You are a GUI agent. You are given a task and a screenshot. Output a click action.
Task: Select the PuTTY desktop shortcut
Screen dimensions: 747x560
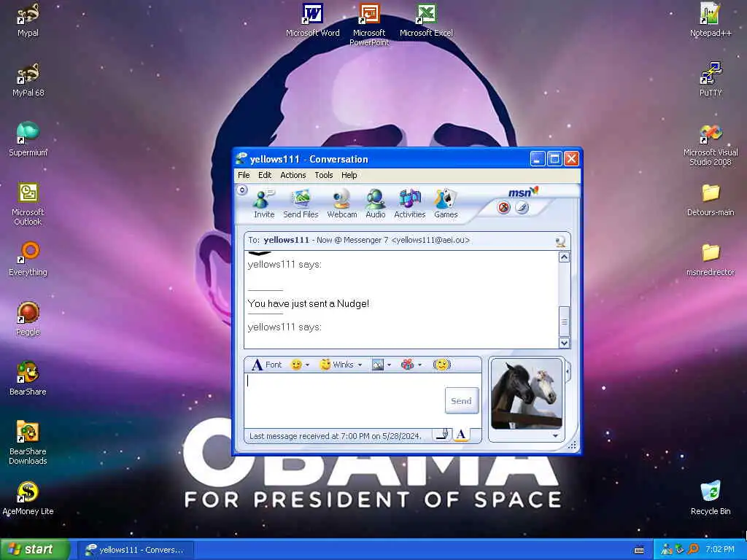point(711,79)
